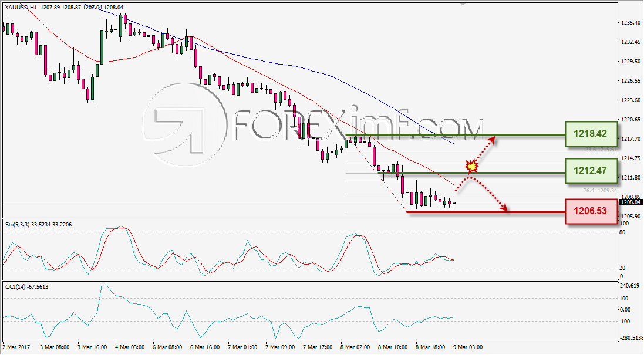
Task: Click price axis value 1226.55
Action: point(630,80)
